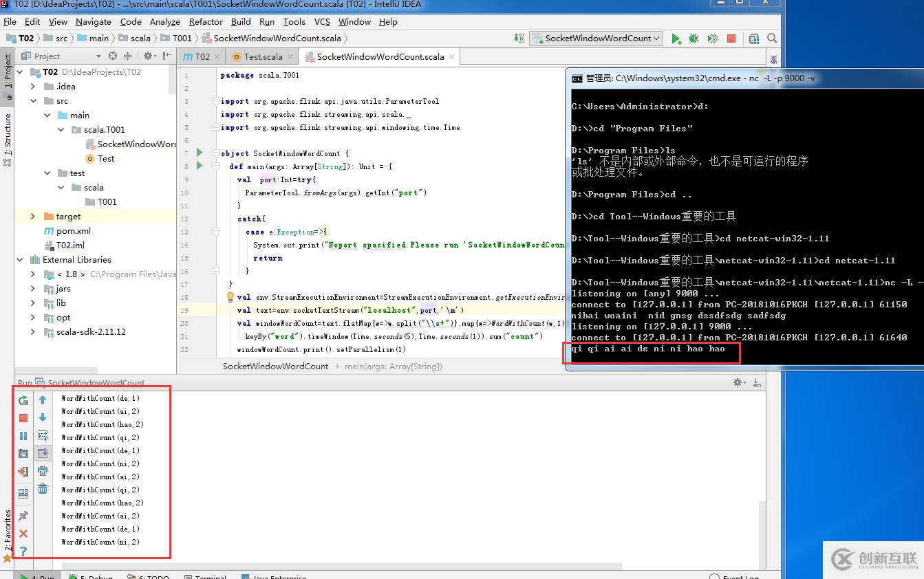924x579 pixels.
Task: Open Project Structure from the toolbar
Action: [754, 39]
